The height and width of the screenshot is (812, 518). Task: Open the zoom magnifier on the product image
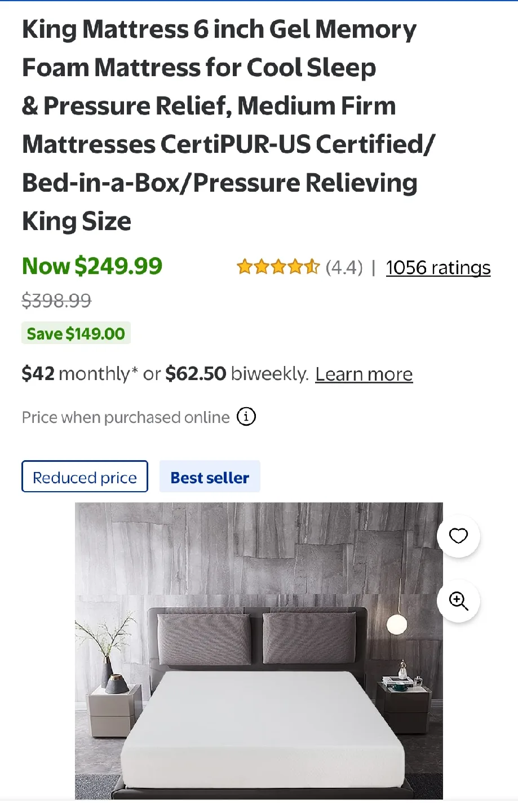(458, 601)
